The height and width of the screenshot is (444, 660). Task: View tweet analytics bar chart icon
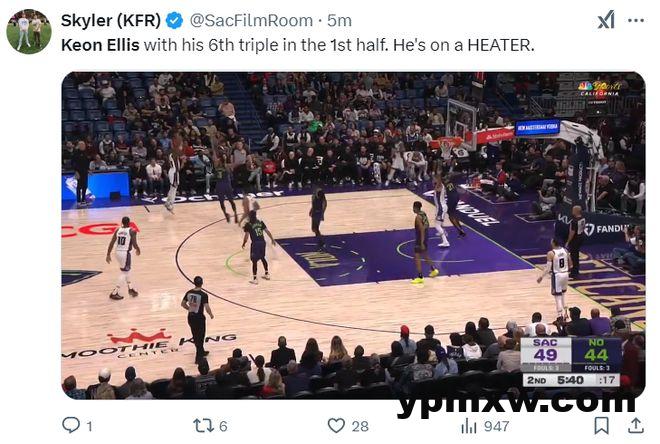click(x=468, y=426)
